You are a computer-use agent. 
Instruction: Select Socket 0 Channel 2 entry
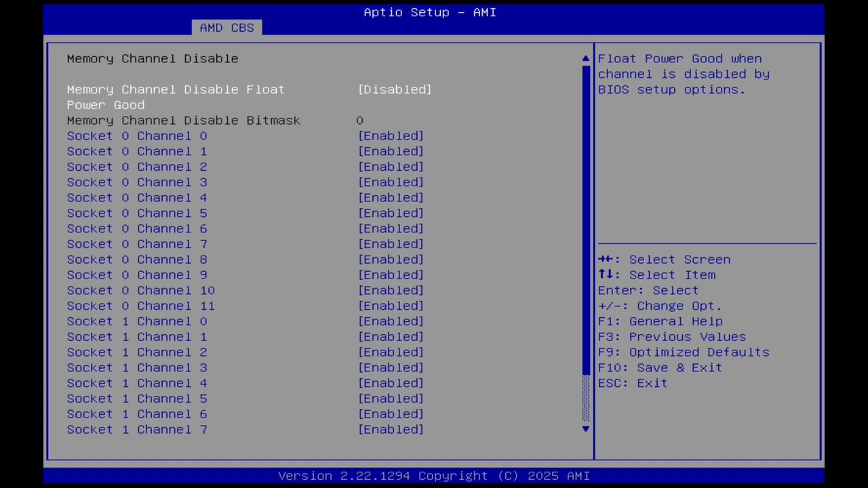pos(137,167)
